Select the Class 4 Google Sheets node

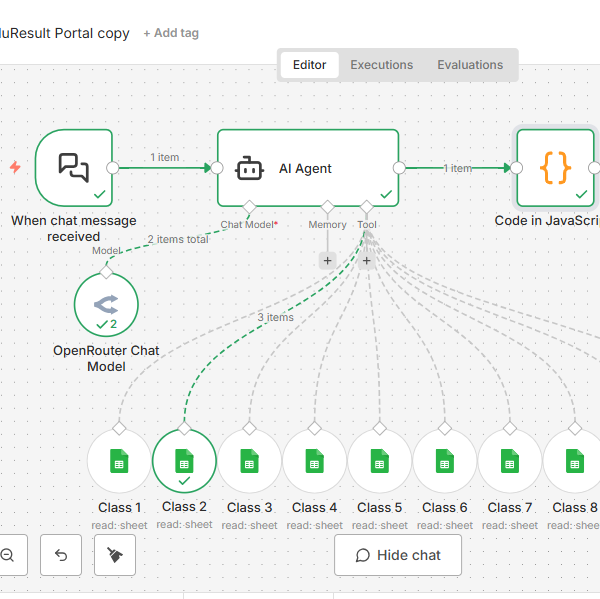click(315, 461)
